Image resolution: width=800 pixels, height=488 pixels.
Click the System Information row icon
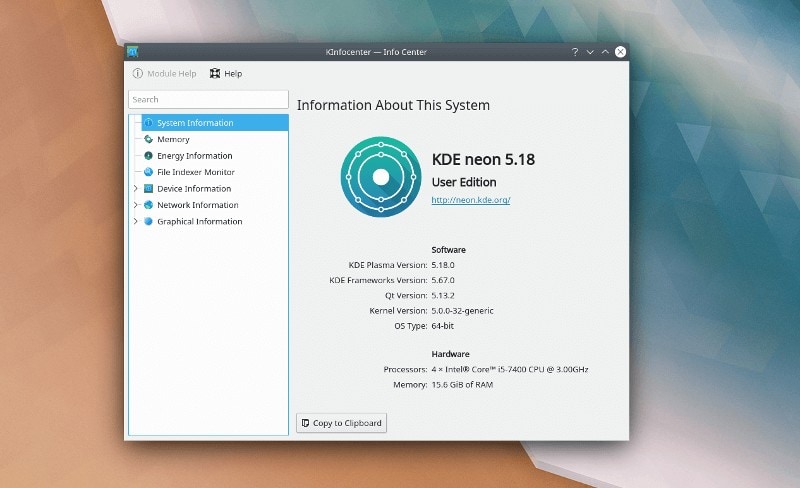click(x=148, y=123)
